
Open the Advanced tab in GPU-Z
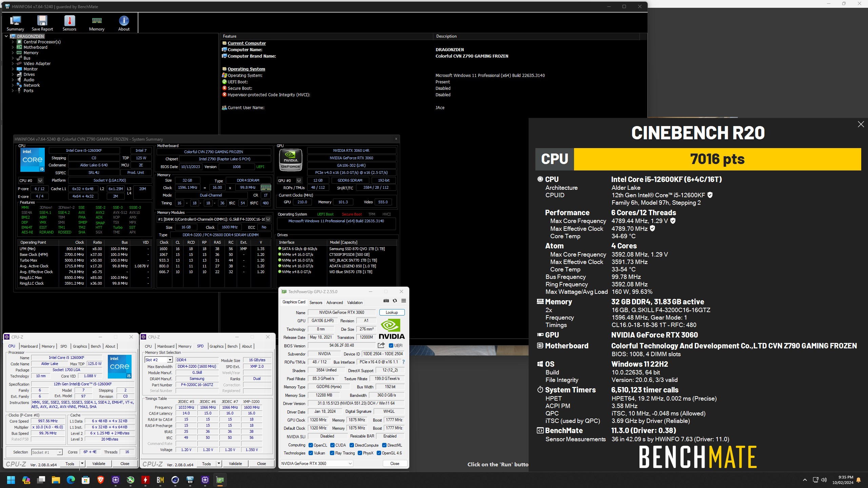point(335,303)
